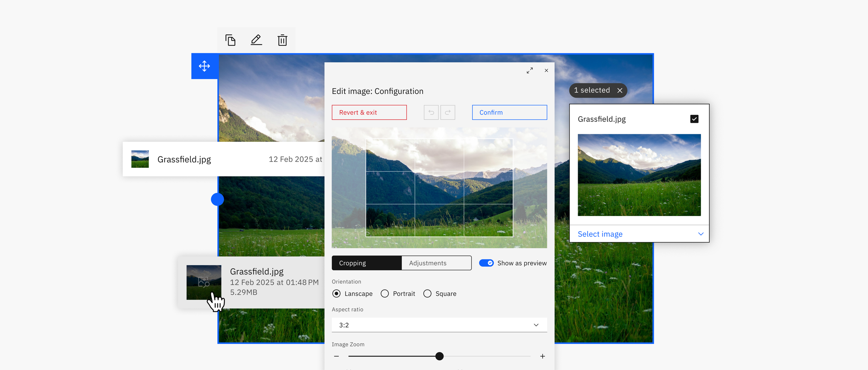This screenshot has height=370, width=868.
Task: Click the undo arrow button
Action: point(431,112)
